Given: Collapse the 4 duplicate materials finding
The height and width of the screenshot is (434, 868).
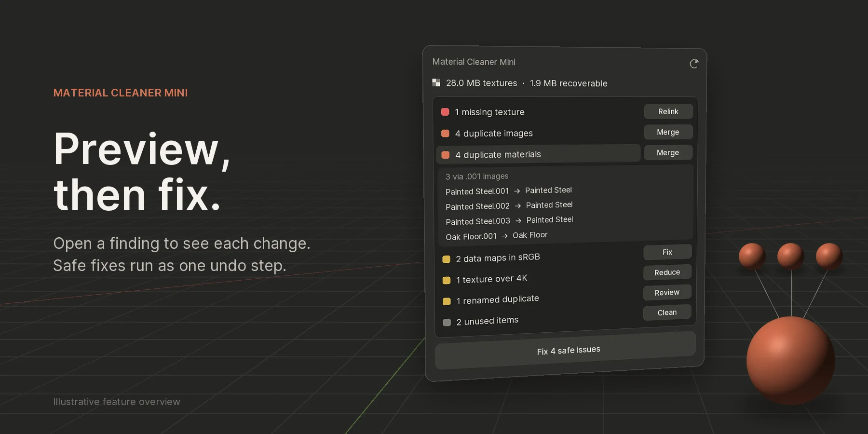Looking at the screenshot, I should coord(538,154).
